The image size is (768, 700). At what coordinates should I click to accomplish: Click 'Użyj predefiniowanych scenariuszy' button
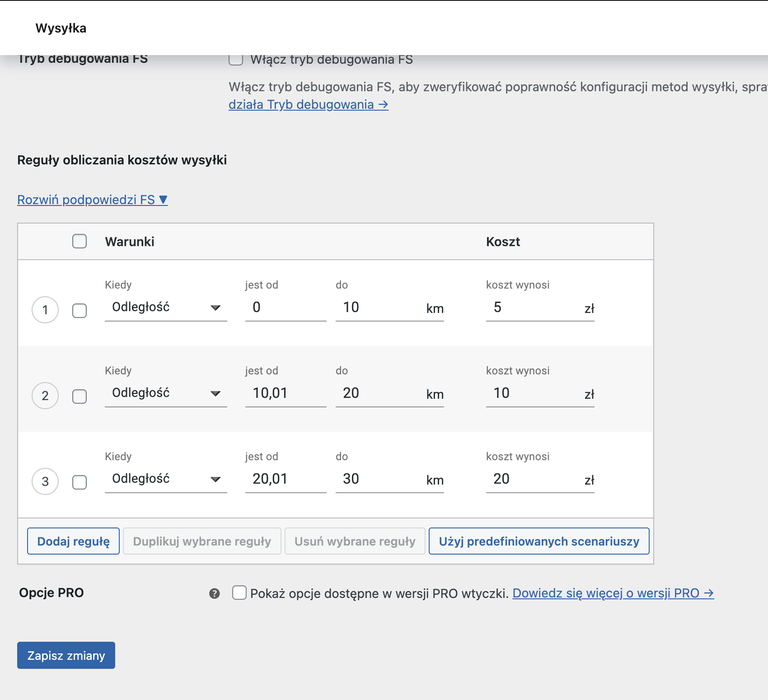[539, 541]
